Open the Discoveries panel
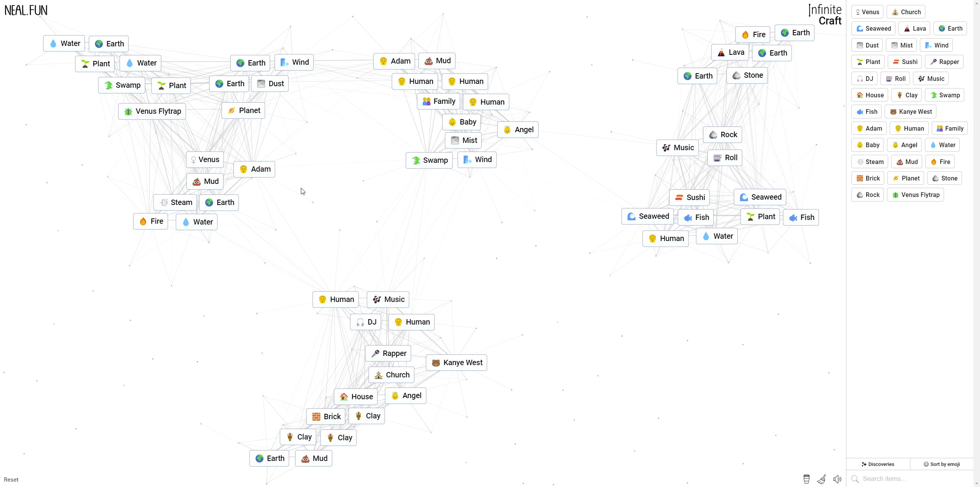The image size is (980, 487). point(878,464)
